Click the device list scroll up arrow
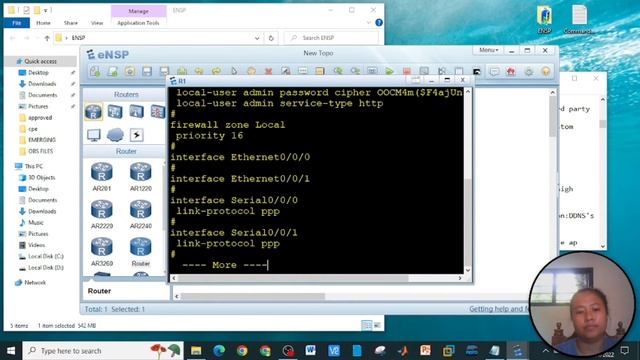Screen dimensions: 640x360 164,164
